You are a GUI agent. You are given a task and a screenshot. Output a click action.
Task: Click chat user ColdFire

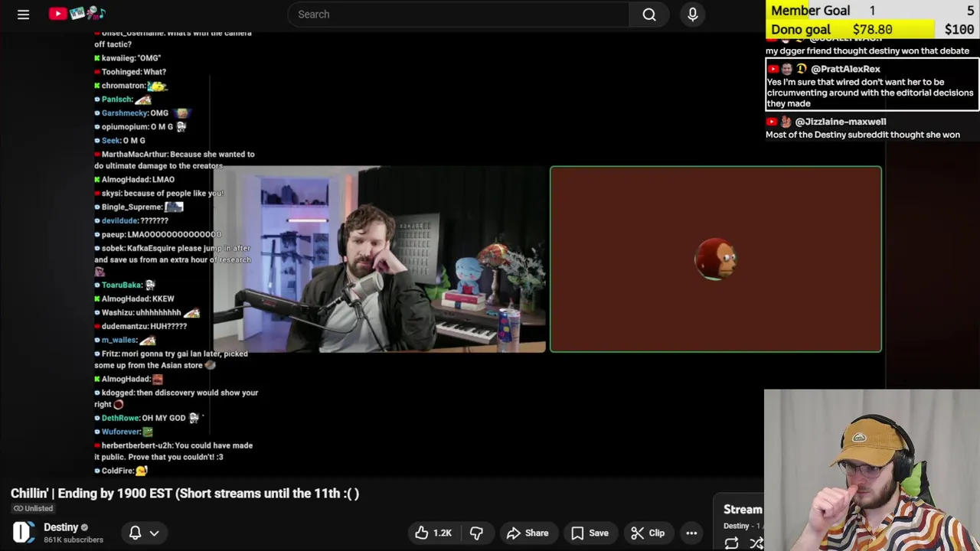(x=117, y=471)
